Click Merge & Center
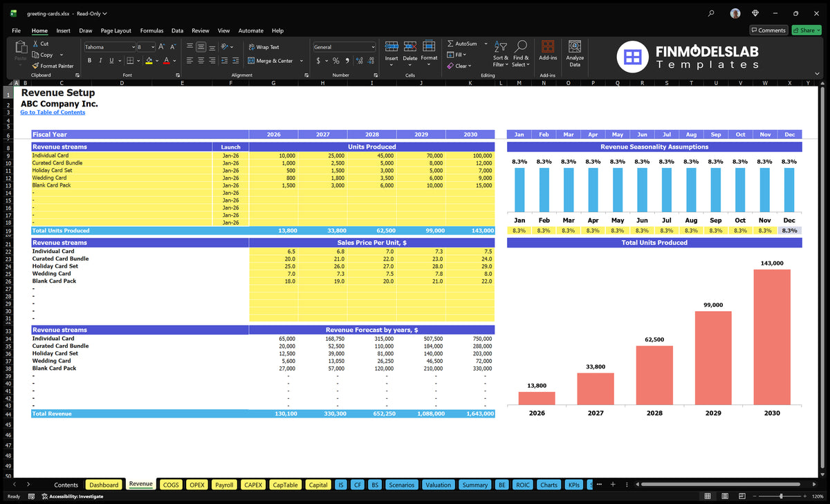This screenshot has height=504, width=830. (270, 61)
